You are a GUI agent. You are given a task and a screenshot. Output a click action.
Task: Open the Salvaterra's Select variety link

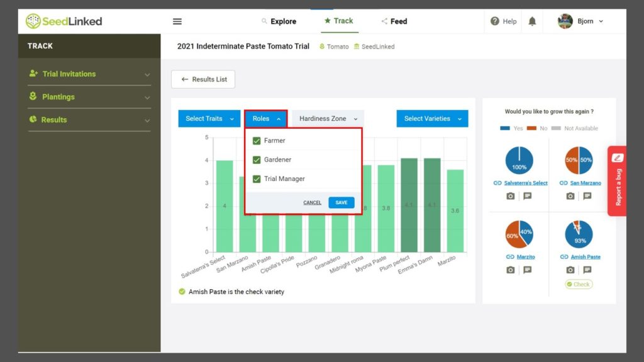pos(526,183)
